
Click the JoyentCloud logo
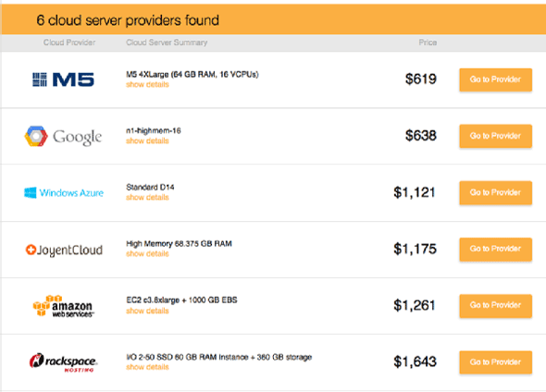tap(64, 250)
